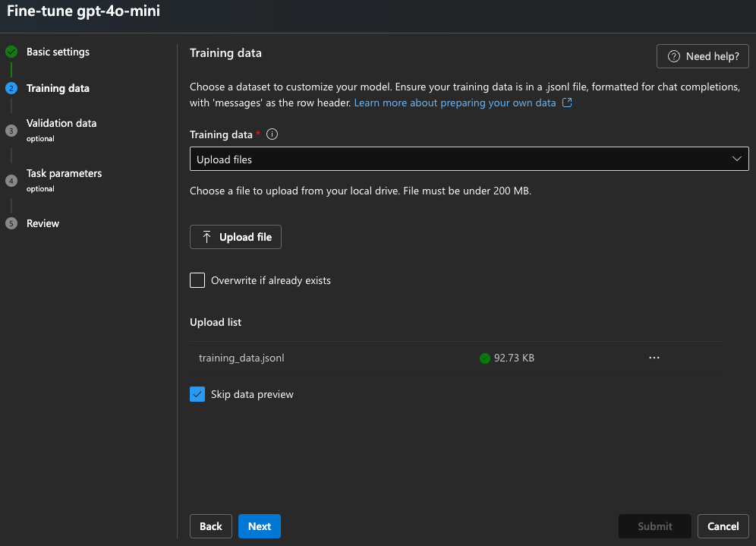Open the more options ellipsis for training_data.jsonl

pos(654,358)
